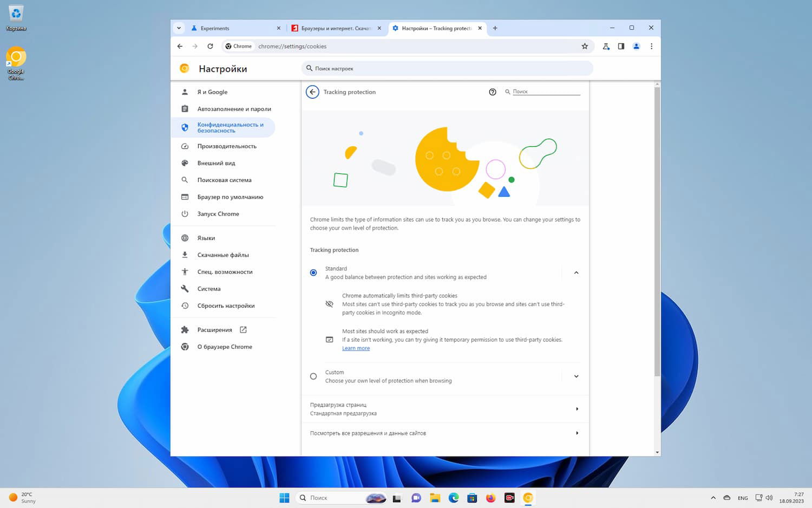Select the Custom tracking protection option

point(313,376)
